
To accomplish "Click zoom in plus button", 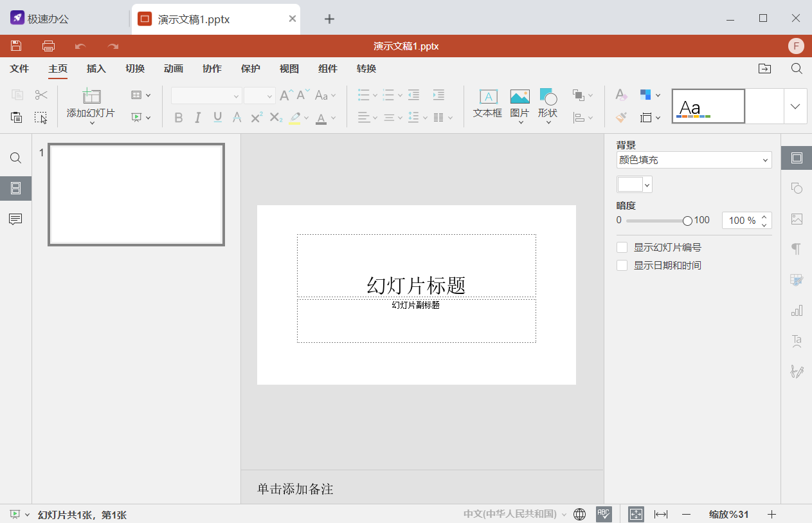I will click(772, 514).
